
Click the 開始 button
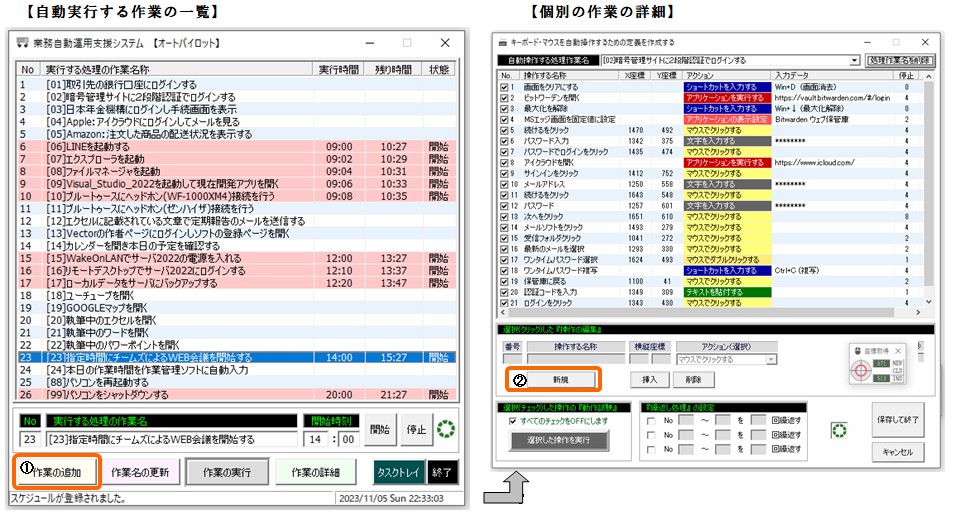pyautogui.click(x=380, y=429)
